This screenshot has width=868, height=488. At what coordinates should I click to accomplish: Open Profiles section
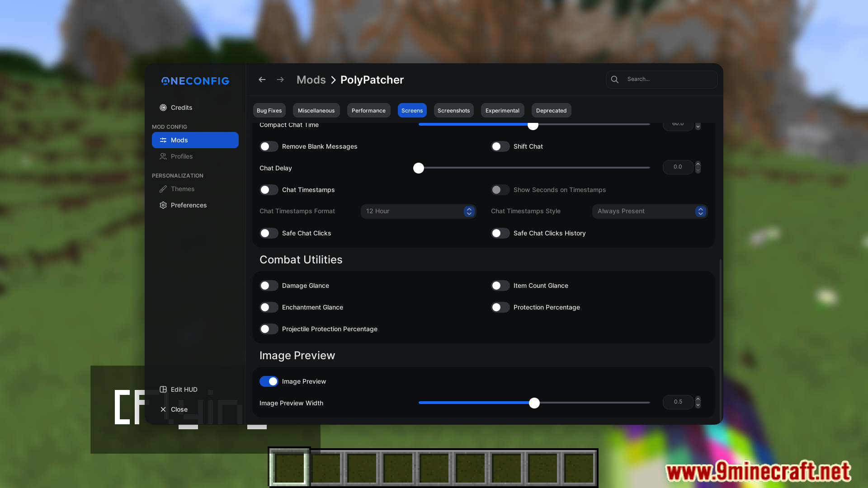[x=195, y=156]
